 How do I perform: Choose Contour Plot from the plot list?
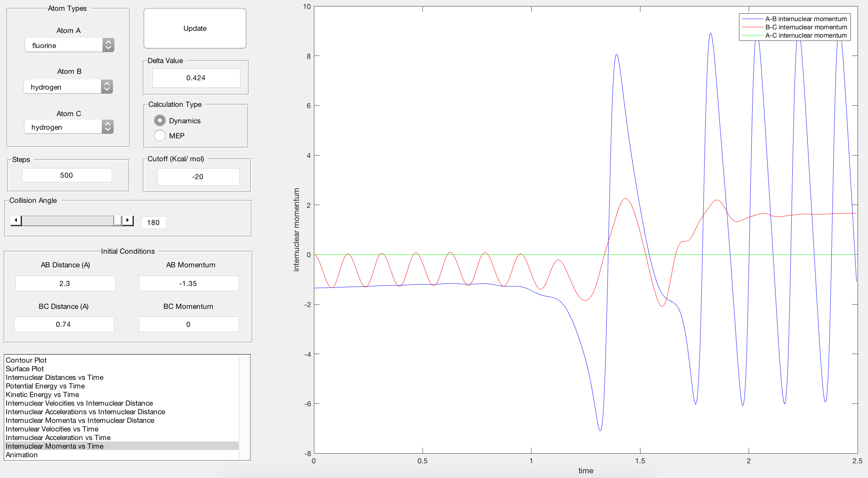tap(26, 360)
